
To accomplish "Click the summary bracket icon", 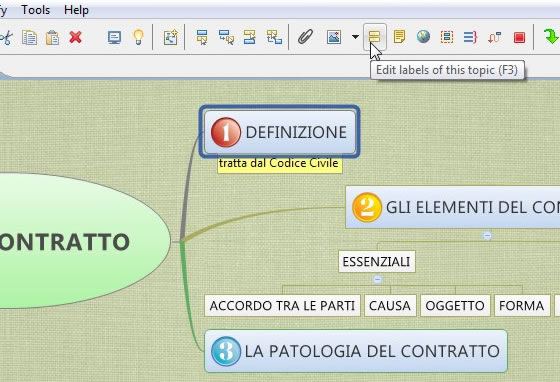I will click(470, 37).
